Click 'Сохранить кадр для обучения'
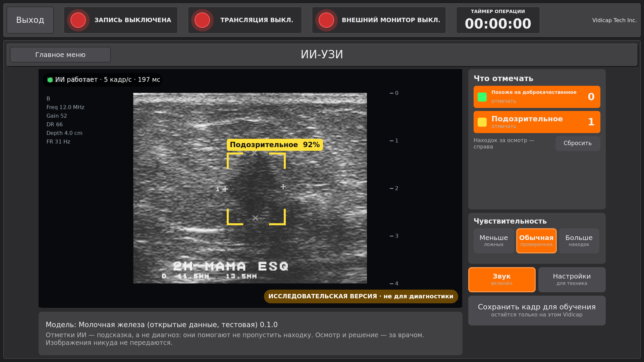Image resolution: width=644 pixels, height=362 pixels. tap(537, 310)
